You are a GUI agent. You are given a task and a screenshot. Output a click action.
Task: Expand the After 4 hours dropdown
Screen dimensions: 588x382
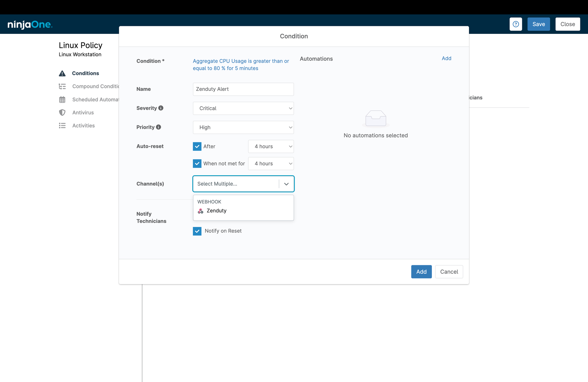coord(271,146)
